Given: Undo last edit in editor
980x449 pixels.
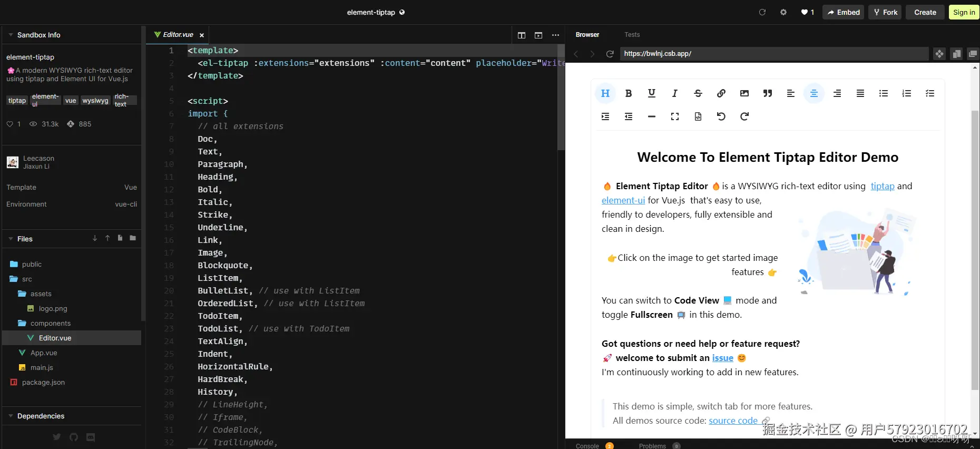Looking at the screenshot, I should (x=721, y=116).
